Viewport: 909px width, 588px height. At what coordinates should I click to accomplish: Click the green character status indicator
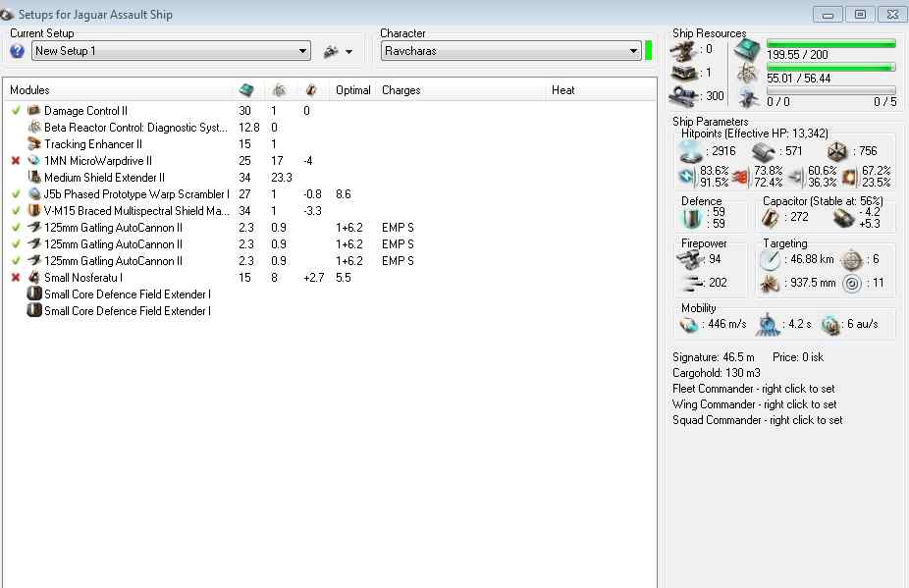coord(648,51)
